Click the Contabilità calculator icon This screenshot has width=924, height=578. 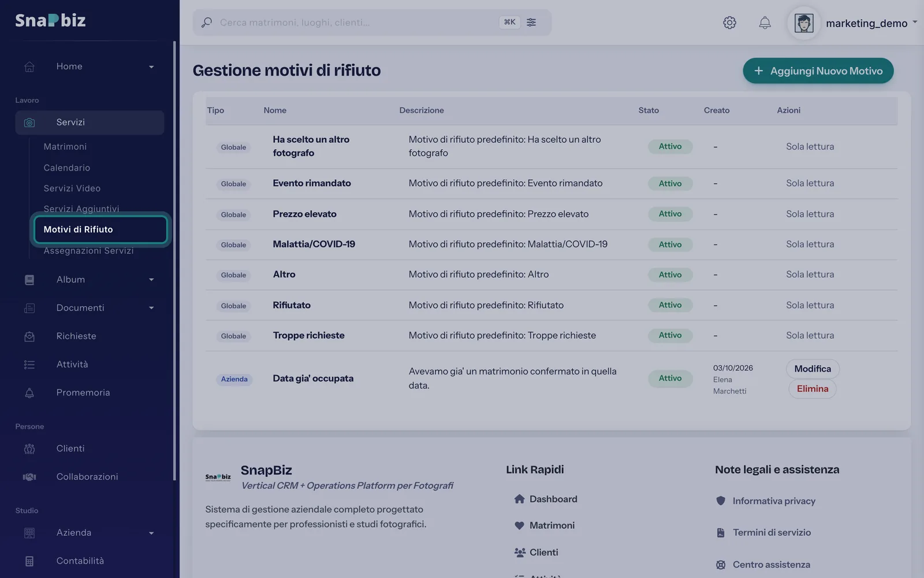point(29,561)
